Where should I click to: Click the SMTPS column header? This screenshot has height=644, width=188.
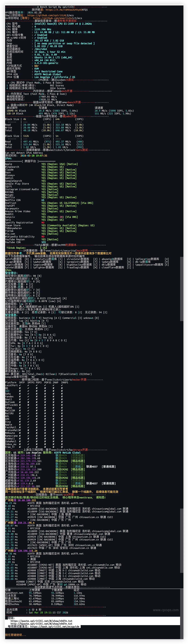(x=31, y=382)
